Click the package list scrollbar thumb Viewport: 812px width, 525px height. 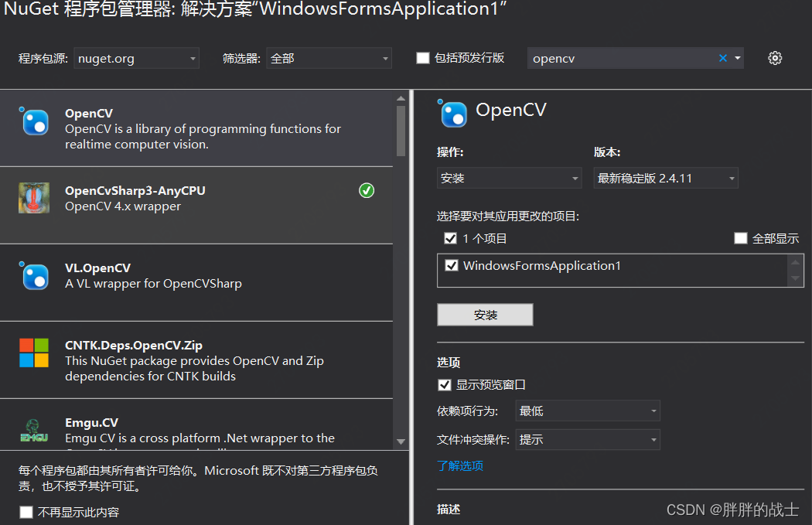pyautogui.click(x=401, y=131)
